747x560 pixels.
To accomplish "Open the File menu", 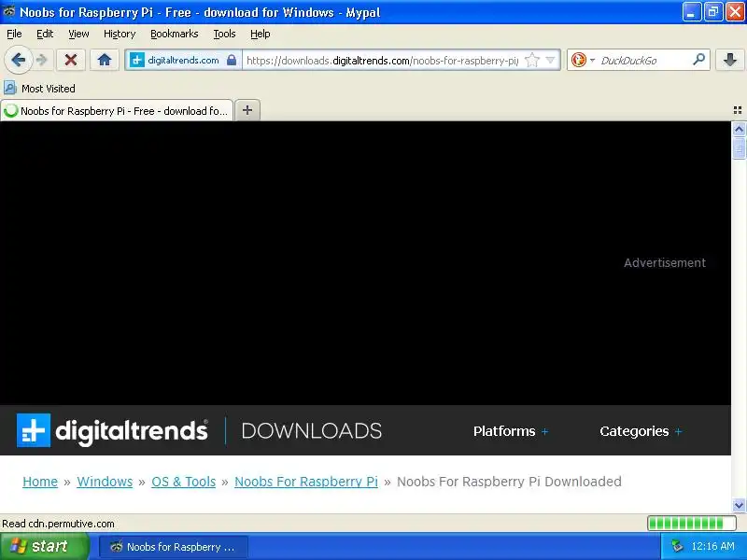I will 14,34.
